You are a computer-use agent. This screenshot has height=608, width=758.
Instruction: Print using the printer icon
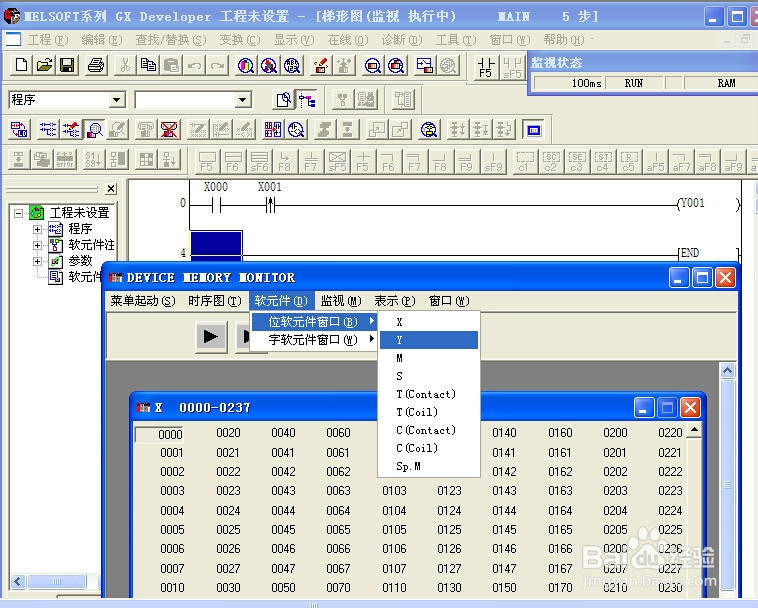point(96,65)
